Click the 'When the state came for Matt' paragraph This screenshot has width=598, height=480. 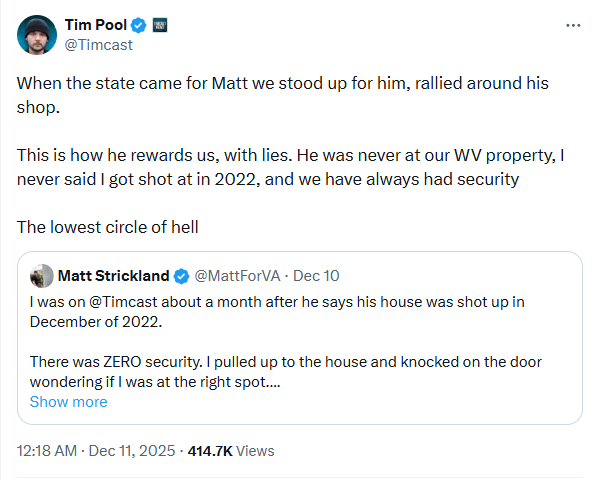[x=283, y=95]
